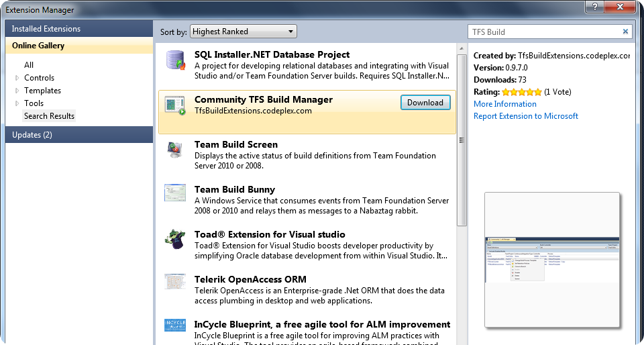Select the Team Build Bunny entry

307,200
